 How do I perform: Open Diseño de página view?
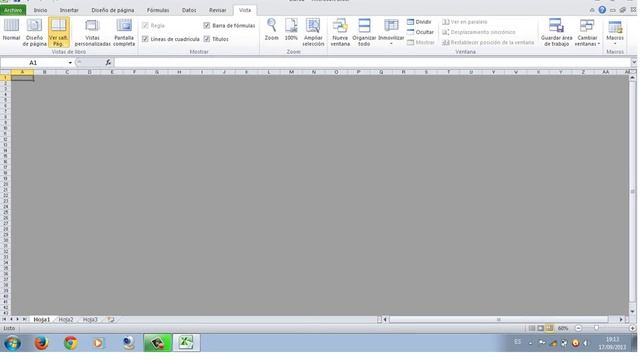tap(34, 32)
